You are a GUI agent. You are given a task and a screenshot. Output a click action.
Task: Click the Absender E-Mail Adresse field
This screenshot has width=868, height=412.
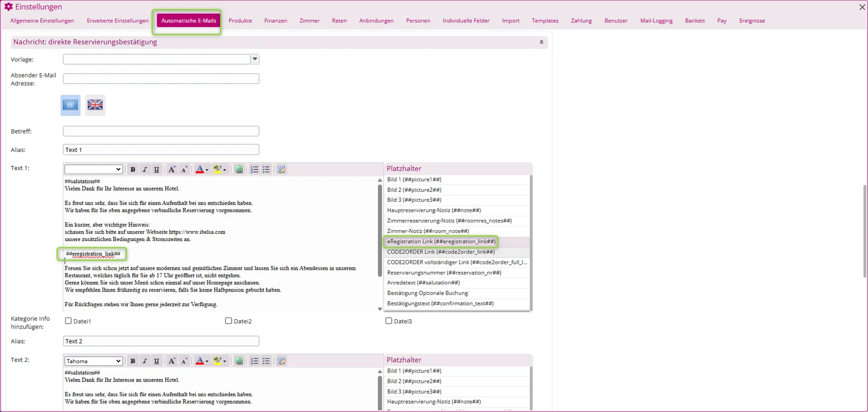(161, 79)
